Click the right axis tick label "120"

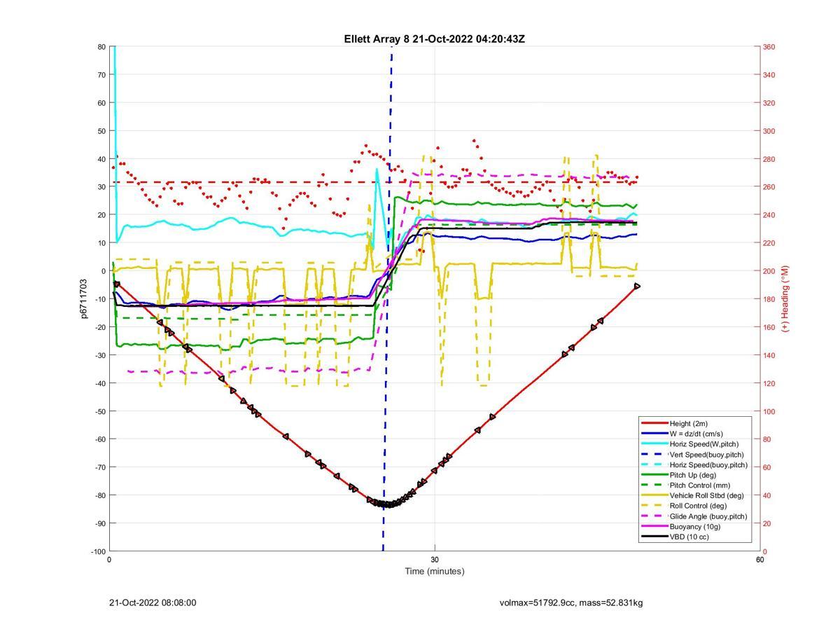tap(769, 383)
